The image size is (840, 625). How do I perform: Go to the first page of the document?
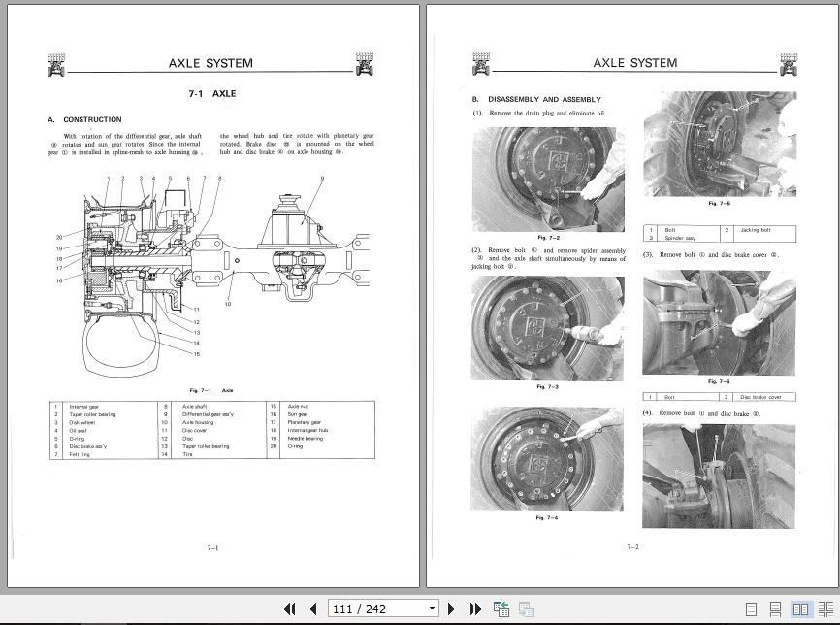tap(289, 609)
